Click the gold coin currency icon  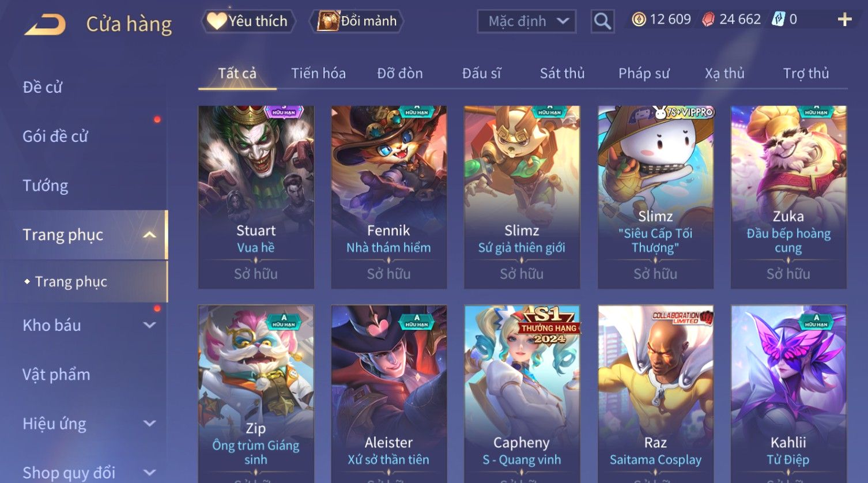[639, 20]
